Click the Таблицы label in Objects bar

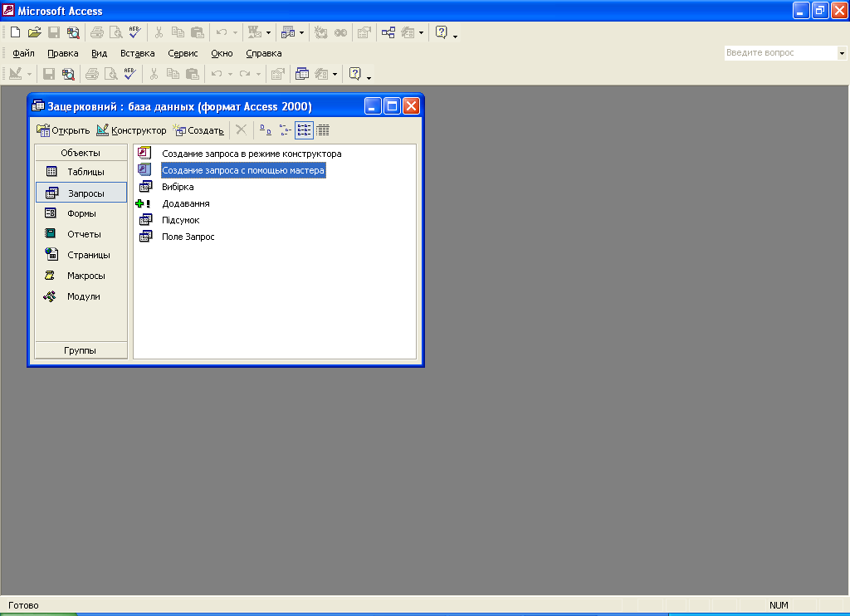click(x=85, y=172)
